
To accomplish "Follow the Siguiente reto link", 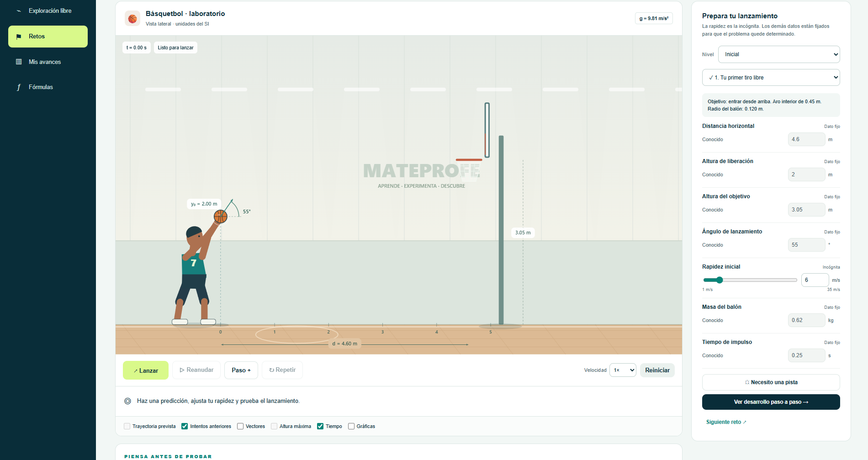I will [726, 422].
